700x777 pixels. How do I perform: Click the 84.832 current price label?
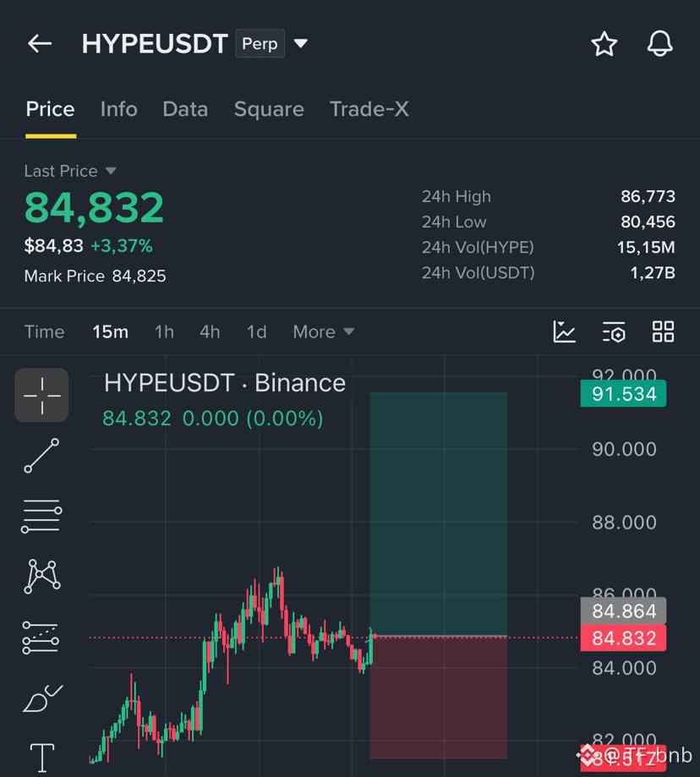(x=623, y=637)
